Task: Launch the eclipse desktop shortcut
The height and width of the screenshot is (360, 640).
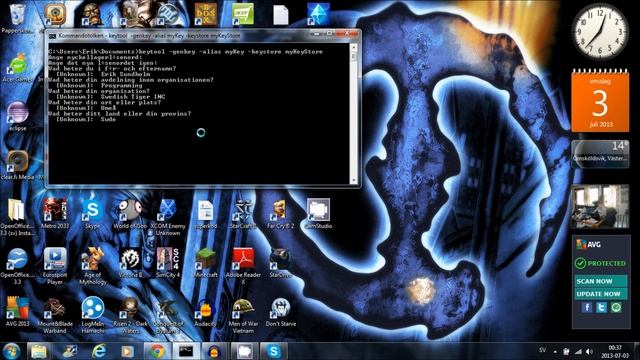Action: tap(17, 116)
